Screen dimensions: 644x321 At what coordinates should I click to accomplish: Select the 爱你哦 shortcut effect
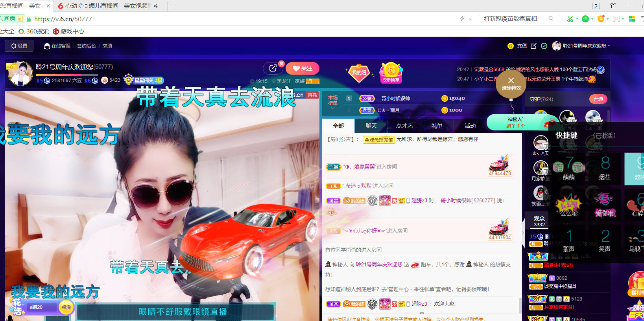605,204
